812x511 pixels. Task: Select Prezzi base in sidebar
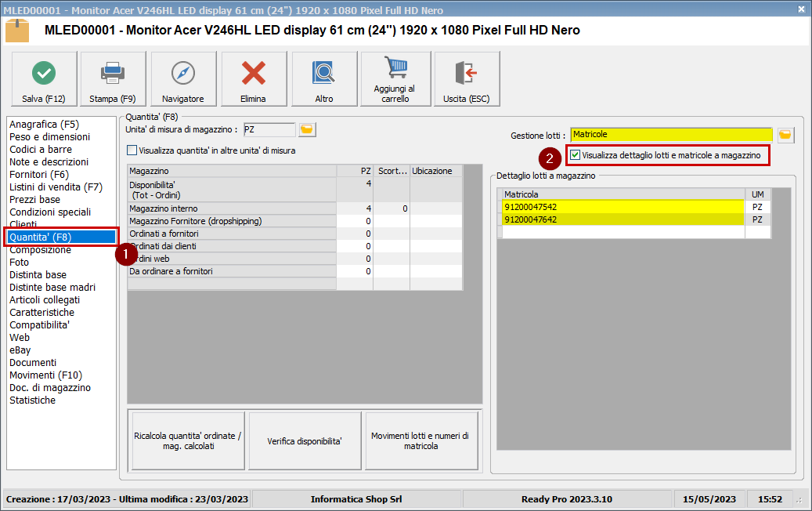point(34,200)
